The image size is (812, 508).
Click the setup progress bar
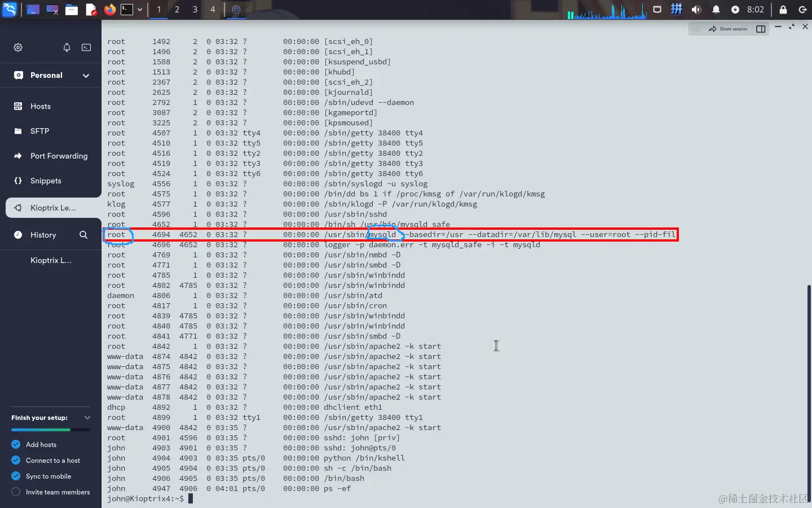(x=51, y=430)
